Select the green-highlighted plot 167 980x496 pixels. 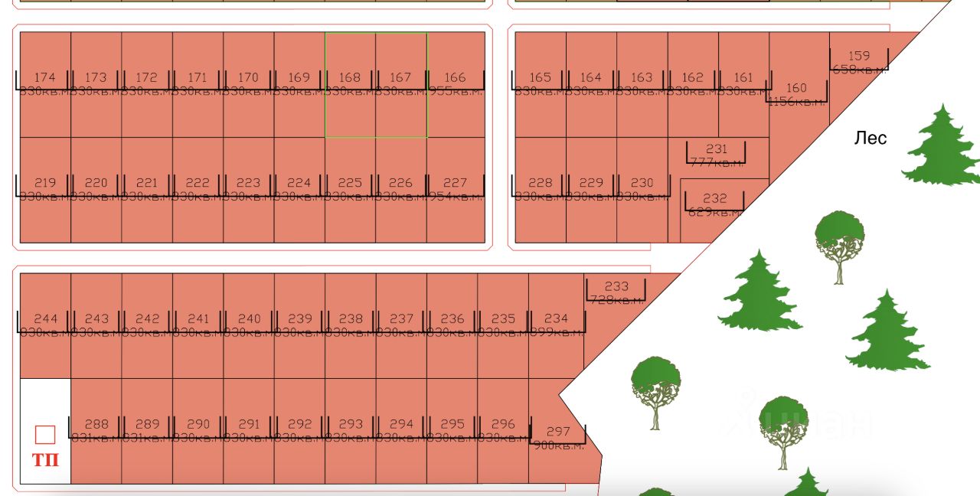click(401, 84)
